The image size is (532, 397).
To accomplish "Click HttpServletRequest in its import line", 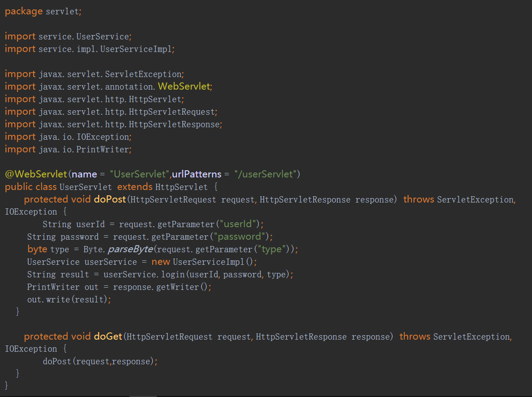I will [x=172, y=112].
